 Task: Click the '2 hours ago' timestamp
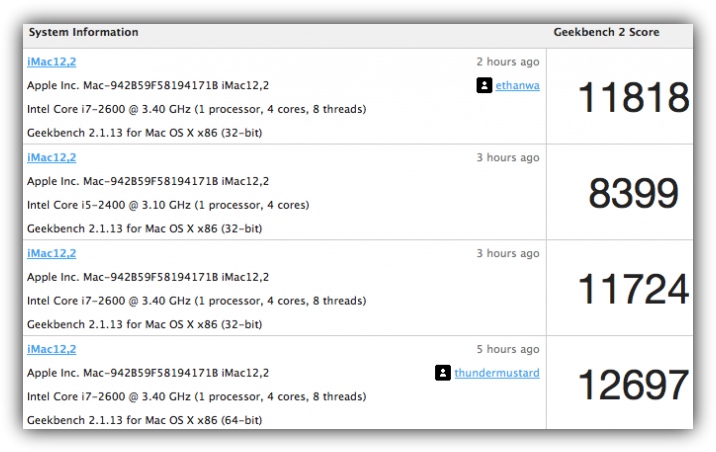coord(508,62)
